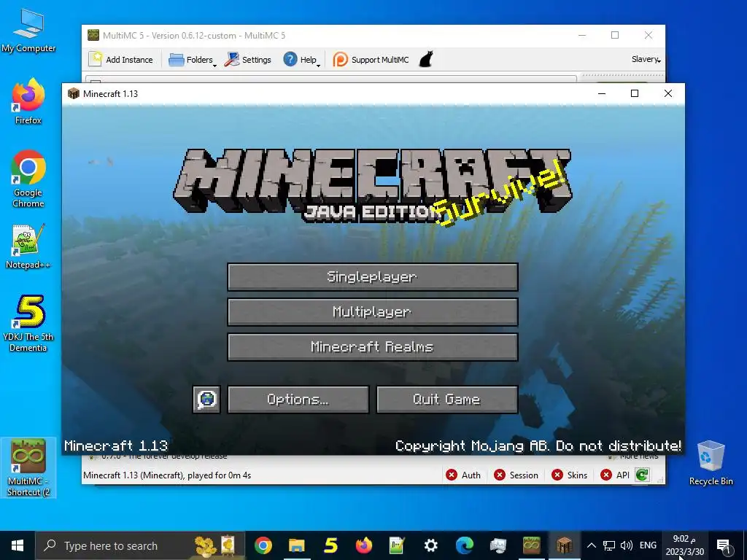
Task: Click the Skins status indicator
Action: pyautogui.click(x=569, y=475)
